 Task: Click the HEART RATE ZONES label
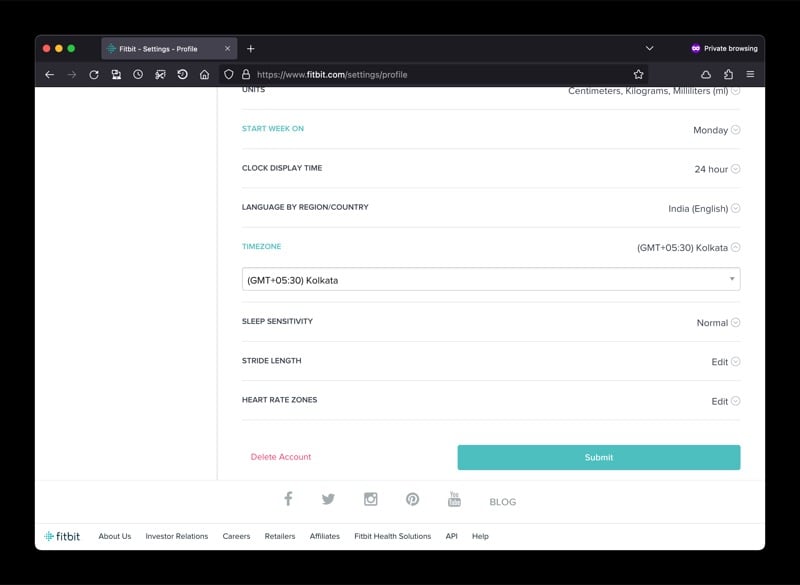click(x=279, y=400)
